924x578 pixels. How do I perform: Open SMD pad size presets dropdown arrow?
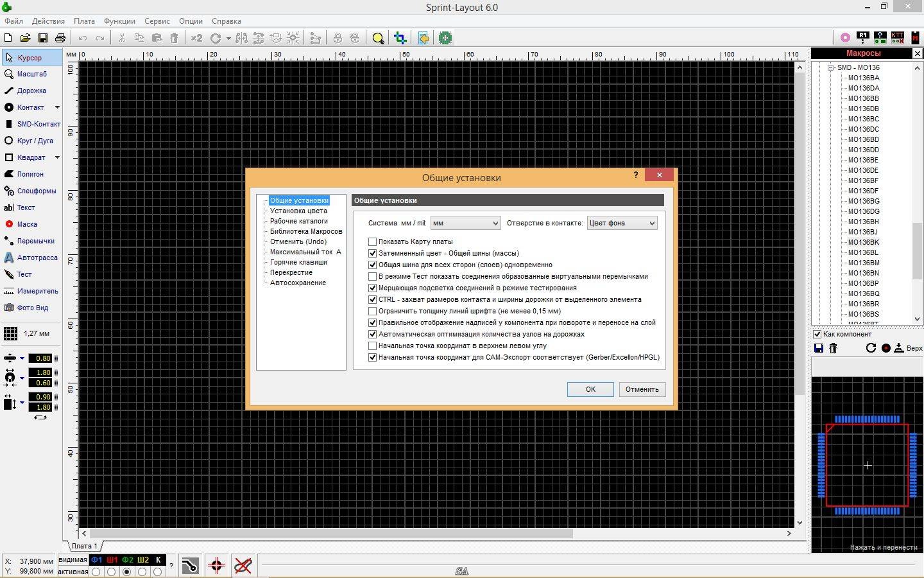[x=22, y=403]
